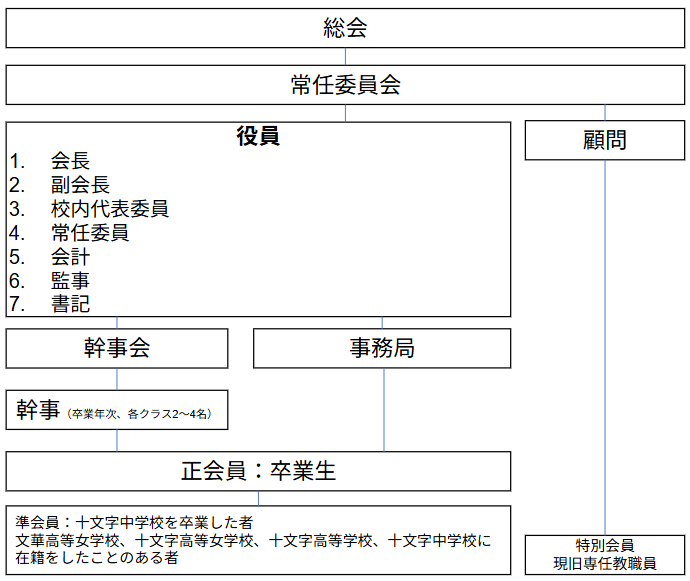Select the 常任委員会 box

345,85
